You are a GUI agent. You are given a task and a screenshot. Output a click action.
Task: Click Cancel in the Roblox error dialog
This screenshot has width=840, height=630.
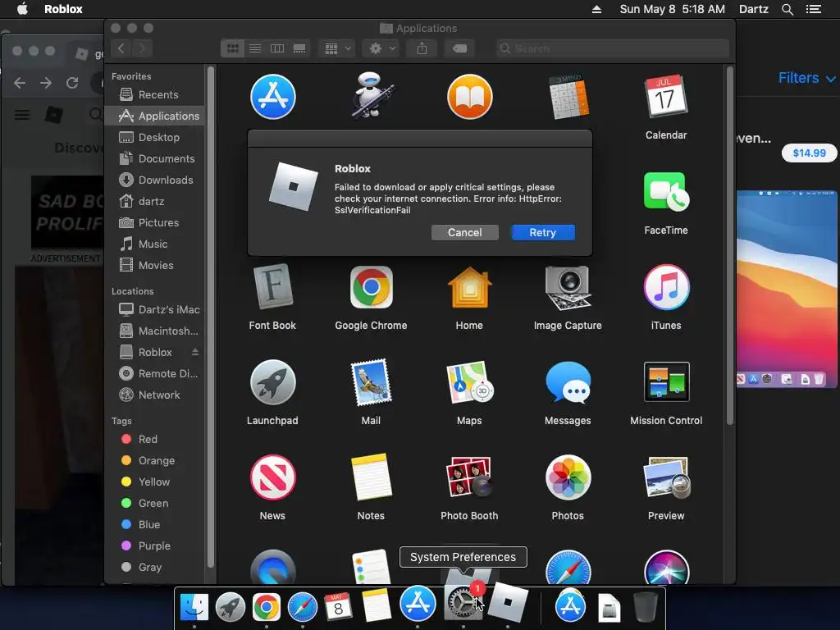click(x=464, y=232)
